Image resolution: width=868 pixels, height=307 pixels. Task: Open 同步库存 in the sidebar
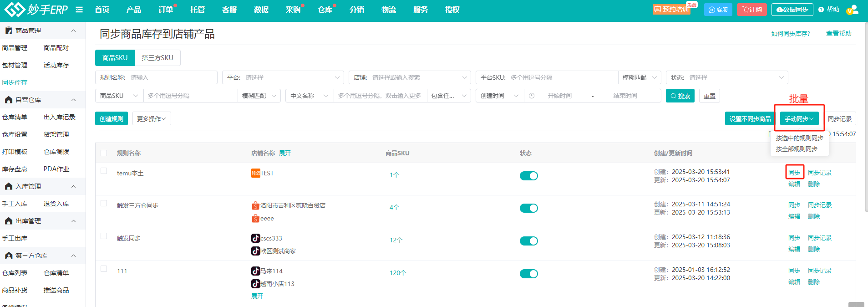pos(15,82)
